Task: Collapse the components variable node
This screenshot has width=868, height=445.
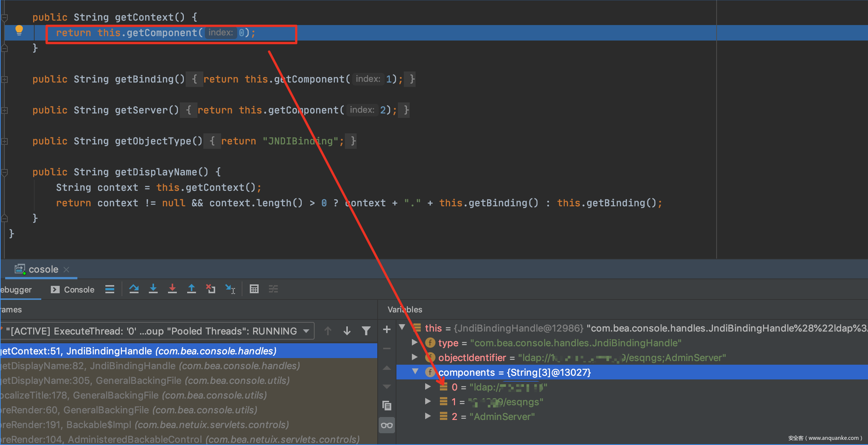Action: pyautogui.click(x=415, y=372)
